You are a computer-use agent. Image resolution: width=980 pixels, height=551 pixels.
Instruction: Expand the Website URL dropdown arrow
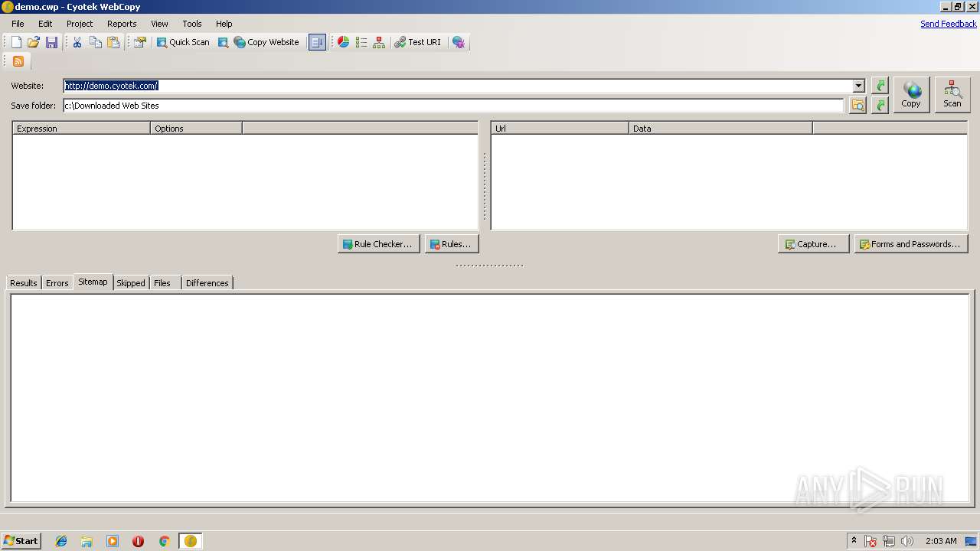[x=859, y=86]
